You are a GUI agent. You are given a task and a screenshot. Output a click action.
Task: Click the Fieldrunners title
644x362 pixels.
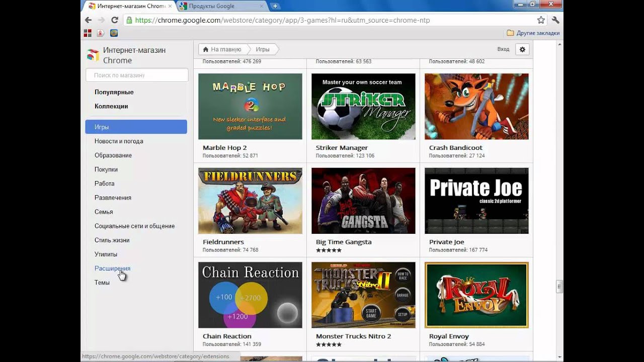tap(223, 242)
